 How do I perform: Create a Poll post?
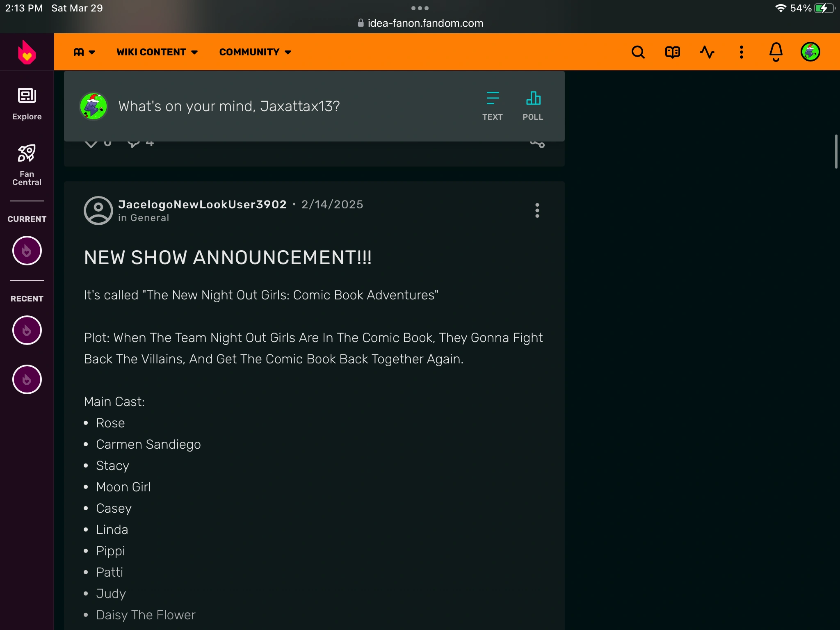click(x=532, y=106)
